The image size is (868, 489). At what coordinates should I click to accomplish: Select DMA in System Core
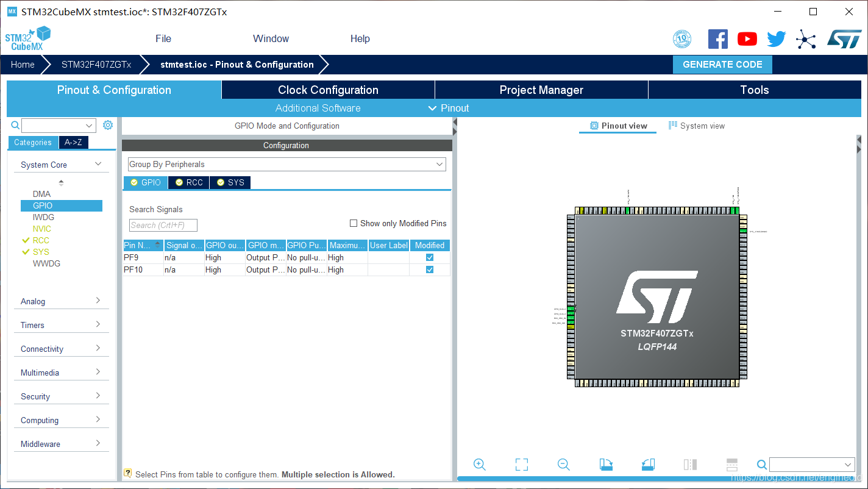point(41,194)
